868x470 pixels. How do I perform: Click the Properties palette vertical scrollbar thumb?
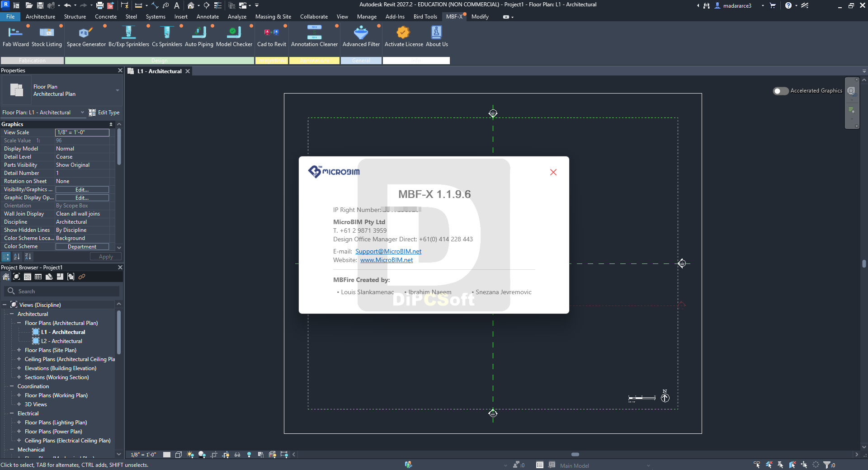point(119,147)
